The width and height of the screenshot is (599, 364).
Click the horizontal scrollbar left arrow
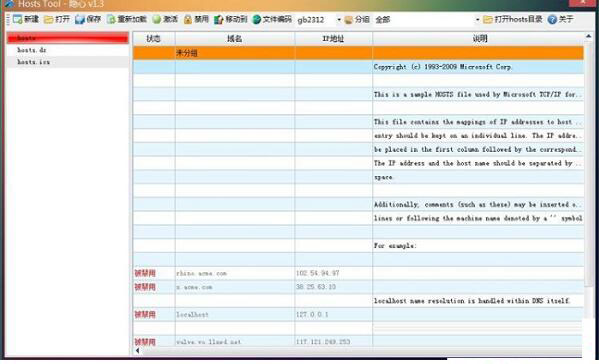[138, 350]
